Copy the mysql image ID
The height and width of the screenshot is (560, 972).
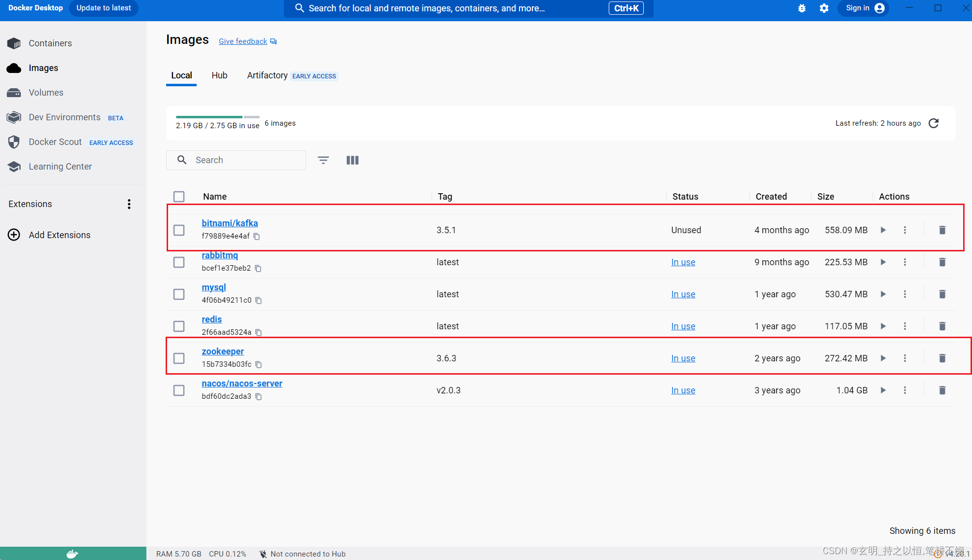tap(258, 300)
